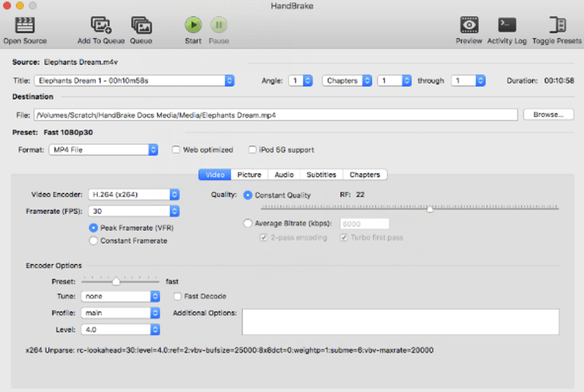
Task: Open the Format dropdown showing MP4 File
Action: tap(103, 150)
